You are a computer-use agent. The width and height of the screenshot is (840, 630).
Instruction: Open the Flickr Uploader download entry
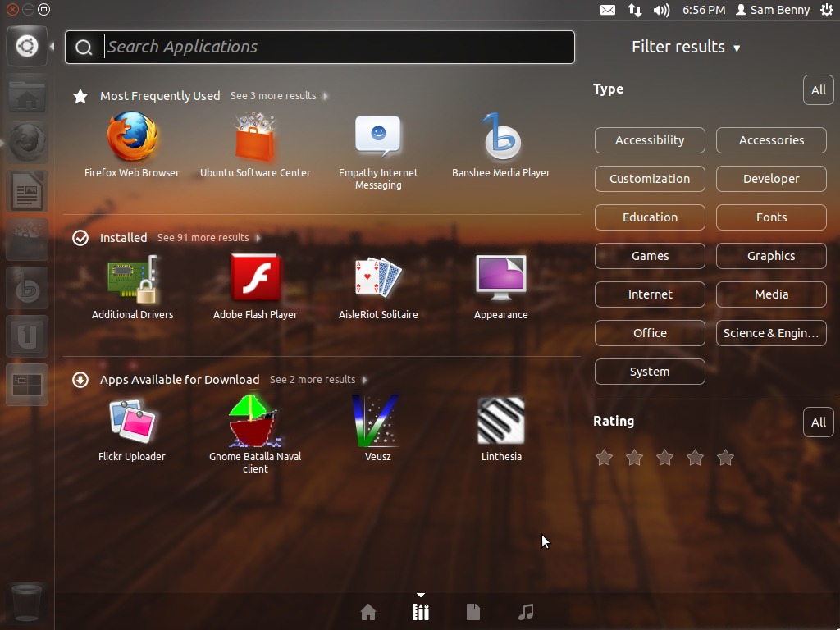pyautogui.click(x=132, y=421)
